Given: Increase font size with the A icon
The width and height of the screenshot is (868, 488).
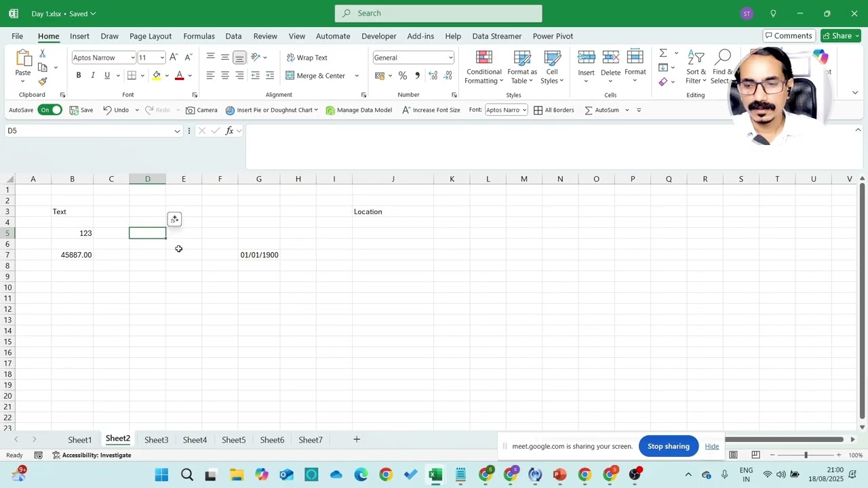Looking at the screenshot, I should (174, 58).
